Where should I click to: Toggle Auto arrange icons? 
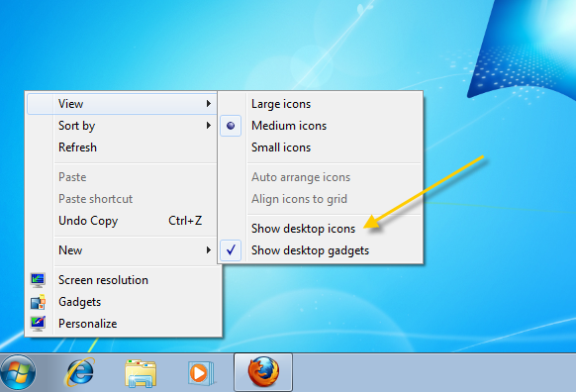[321, 177]
